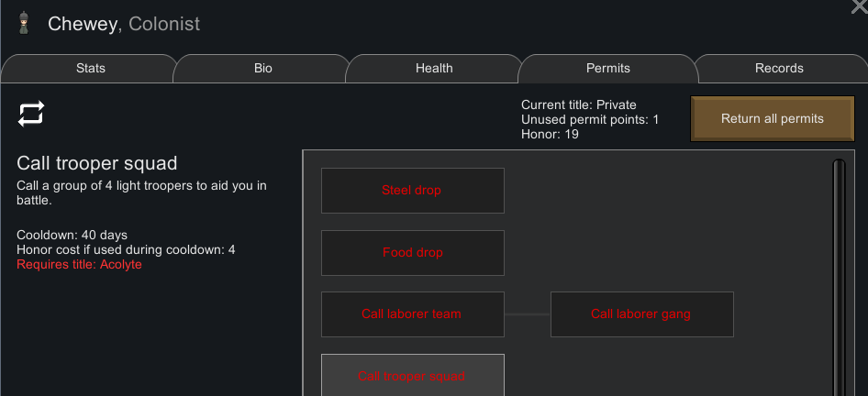The image size is (868, 396).
Task: Open the Health tab
Action: (x=434, y=69)
